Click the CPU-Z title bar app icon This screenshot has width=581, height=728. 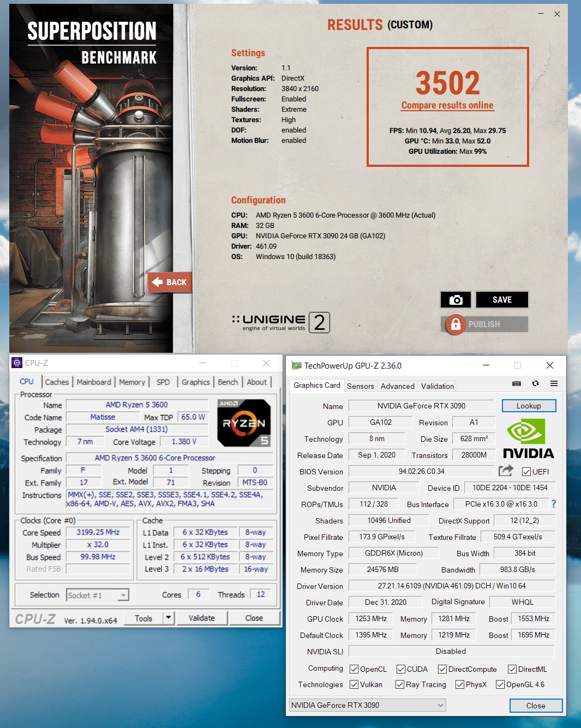point(17,363)
